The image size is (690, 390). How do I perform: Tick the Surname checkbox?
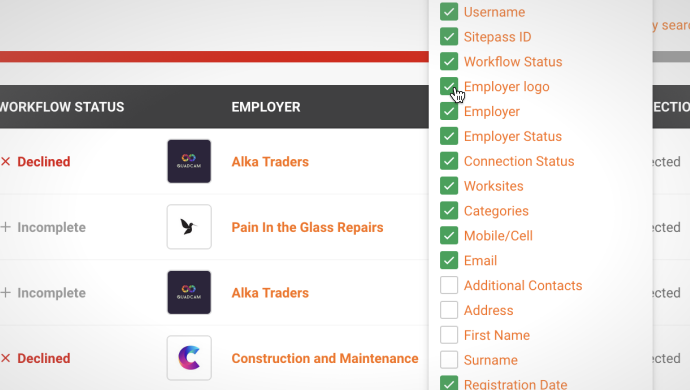tap(449, 360)
